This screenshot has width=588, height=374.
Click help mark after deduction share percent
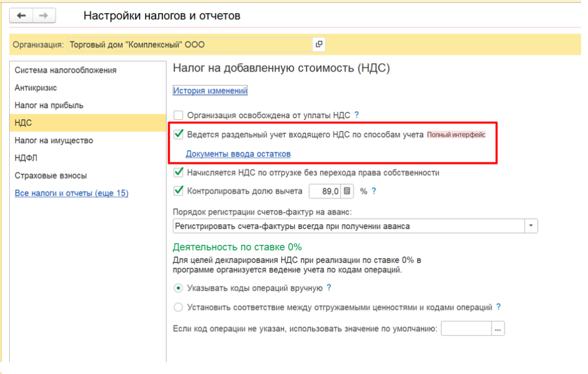pyautogui.click(x=374, y=190)
